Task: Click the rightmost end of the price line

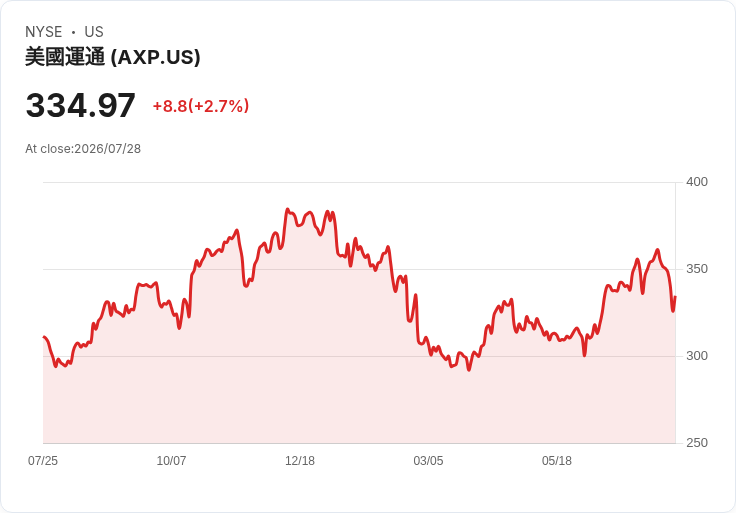Action: [675, 297]
